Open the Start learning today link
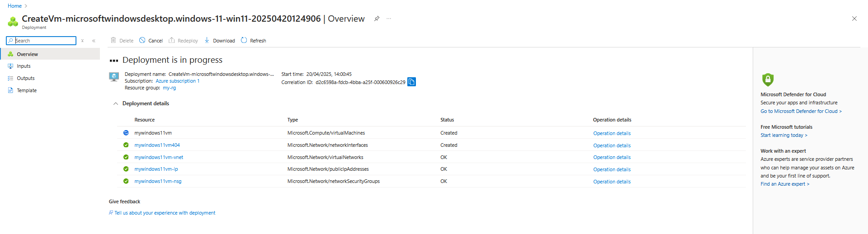Image resolution: width=868 pixels, height=234 pixels. (x=783, y=135)
